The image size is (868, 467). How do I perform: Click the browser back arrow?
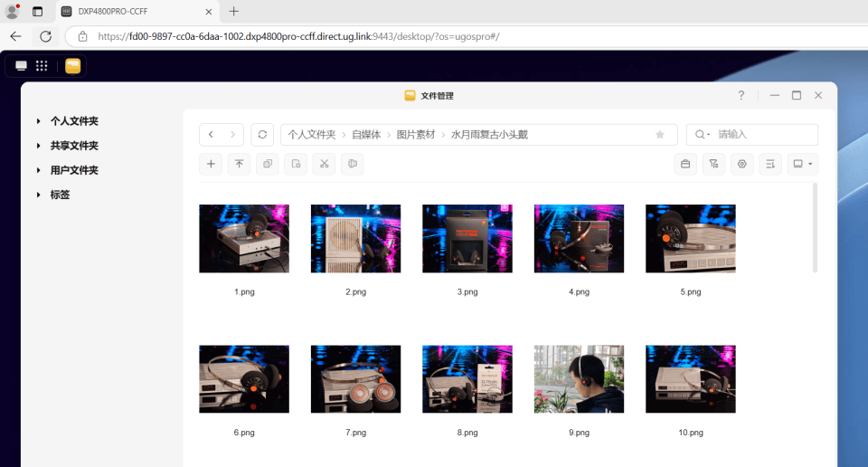click(15, 36)
